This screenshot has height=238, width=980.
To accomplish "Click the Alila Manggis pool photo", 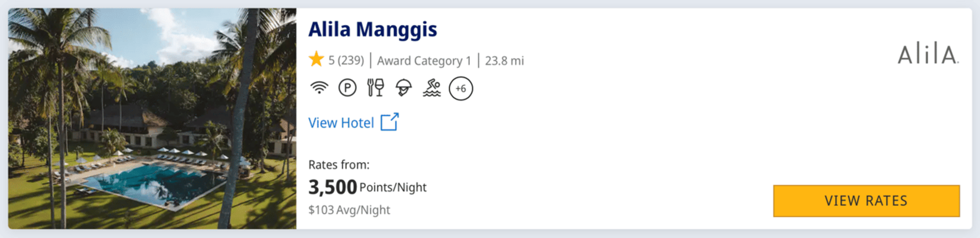I will click(152, 119).
